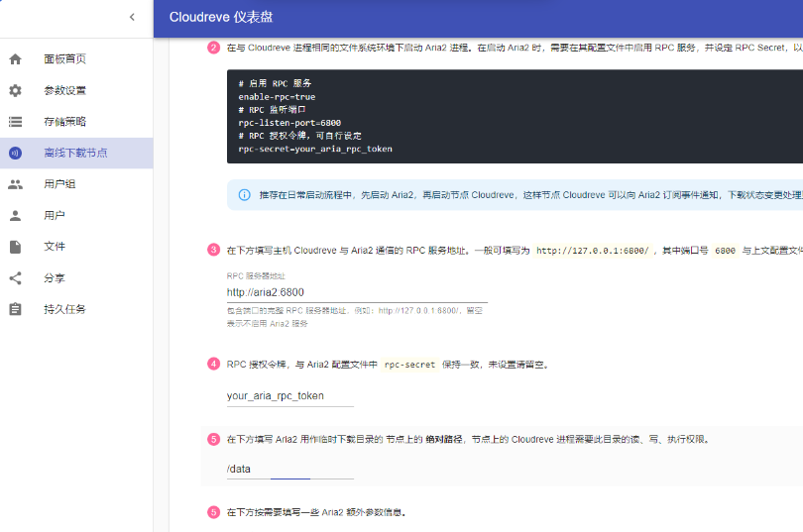Click the rpc-secret line in the code block
Screen dimensions: 803x532
point(315,149)
